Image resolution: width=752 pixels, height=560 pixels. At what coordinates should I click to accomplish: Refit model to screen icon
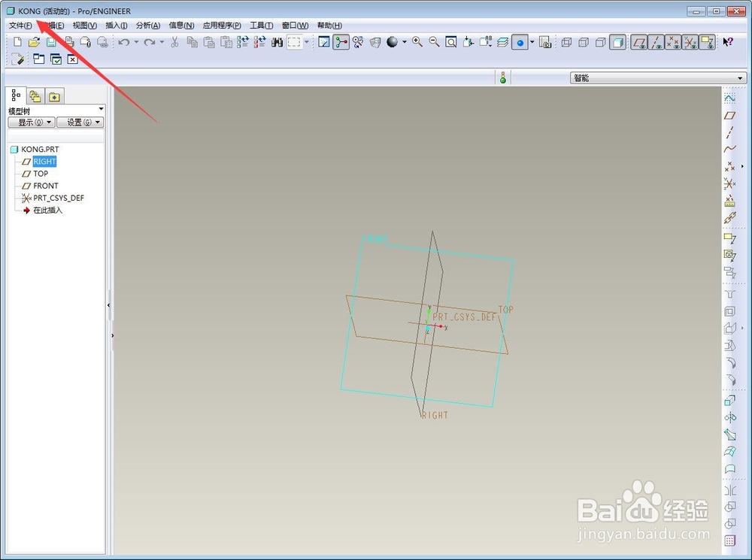tap(450, 42)
